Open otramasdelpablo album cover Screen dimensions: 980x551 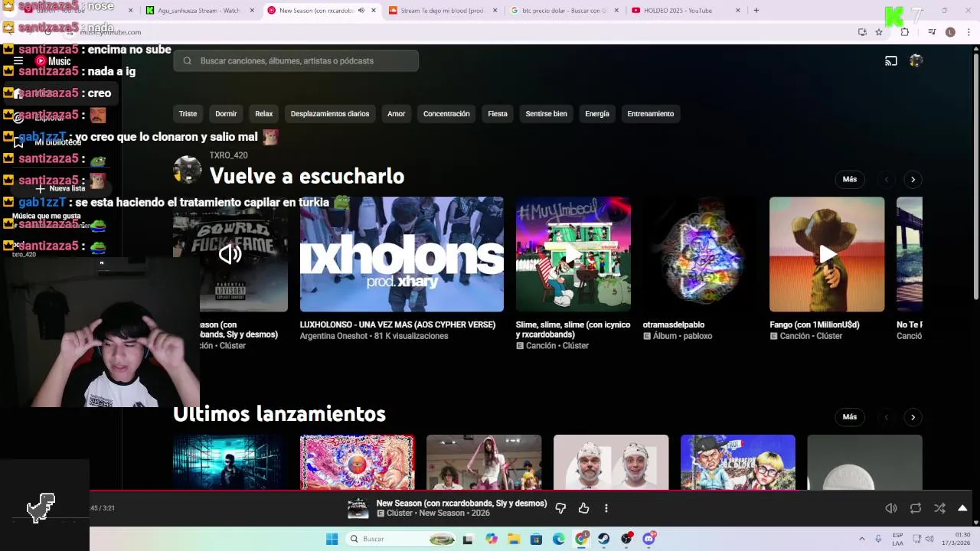pos(700,254)
